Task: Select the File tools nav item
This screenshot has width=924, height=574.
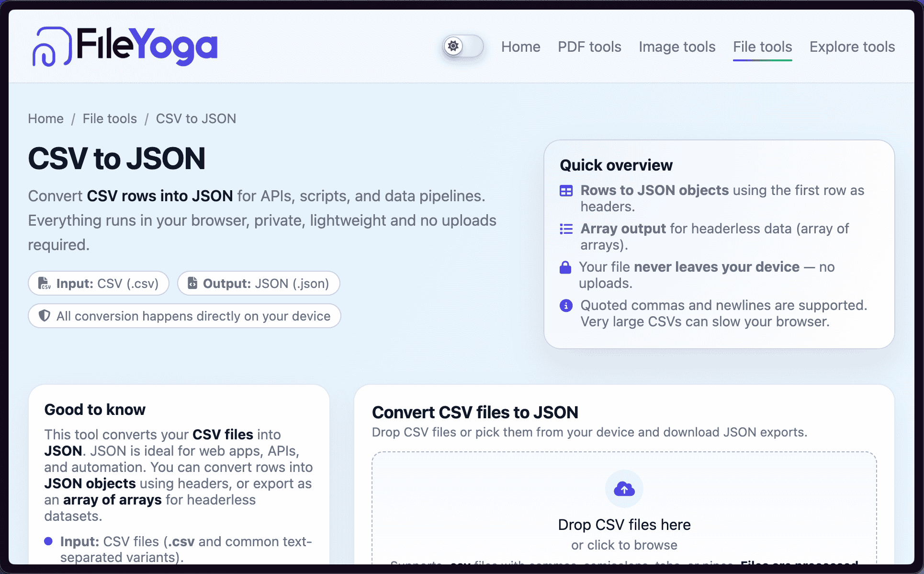Action: 762,46
